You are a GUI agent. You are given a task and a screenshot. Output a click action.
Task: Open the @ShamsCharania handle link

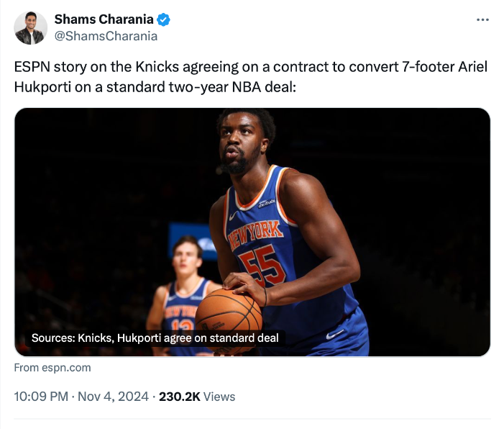click(x=106, y=35)
